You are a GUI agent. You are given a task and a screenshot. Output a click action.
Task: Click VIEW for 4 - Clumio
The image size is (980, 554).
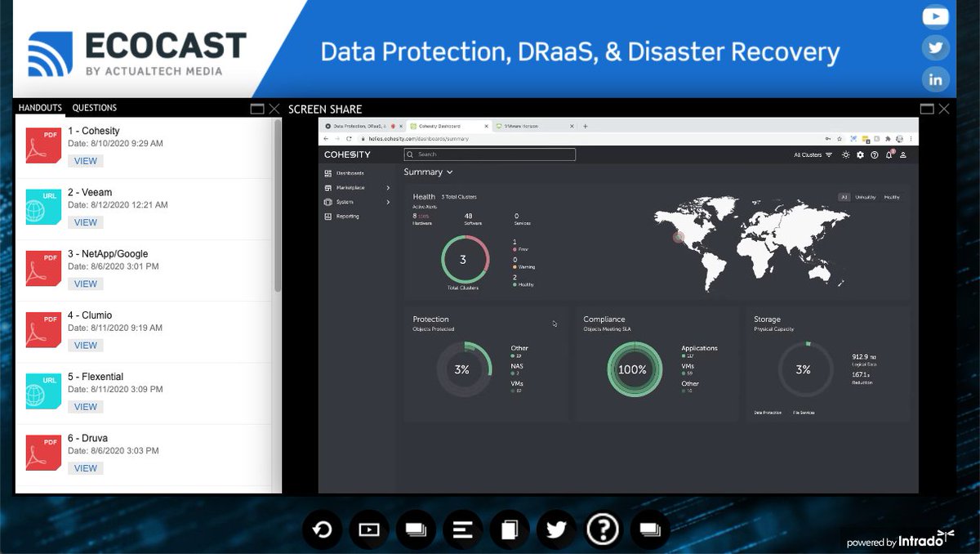(86, 346)
